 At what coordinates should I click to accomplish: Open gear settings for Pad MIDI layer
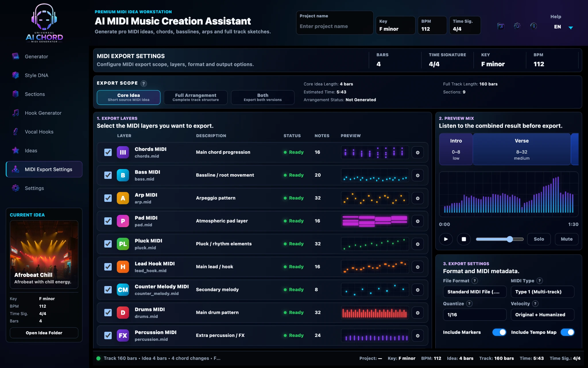point(417,221)
